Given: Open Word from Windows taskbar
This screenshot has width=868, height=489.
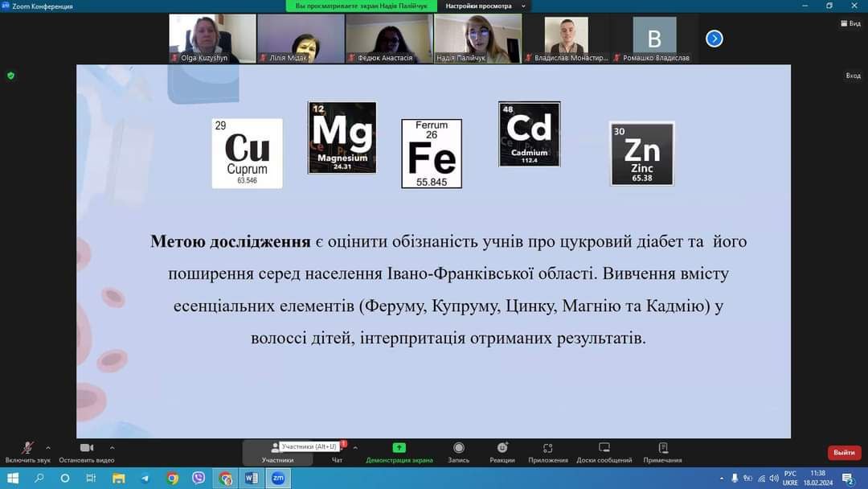Looking at the screenshot, I should click(x=251, y=478).
